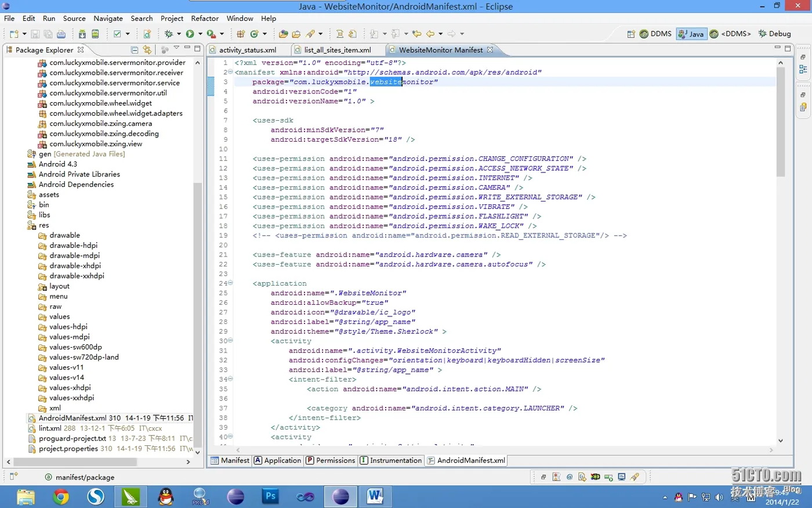The image size is (812, 508).
Task: Open the Permissions tab of manifest editor
Action: [x=330, y=460]
